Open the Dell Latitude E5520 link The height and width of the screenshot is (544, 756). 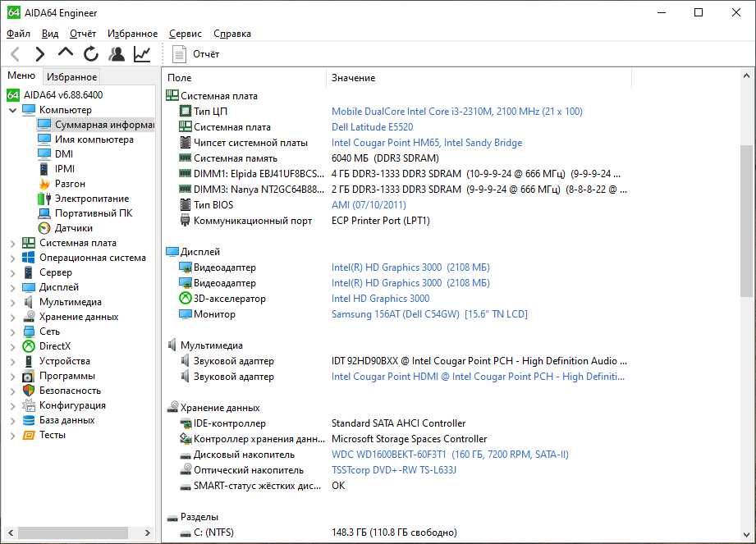372,127
